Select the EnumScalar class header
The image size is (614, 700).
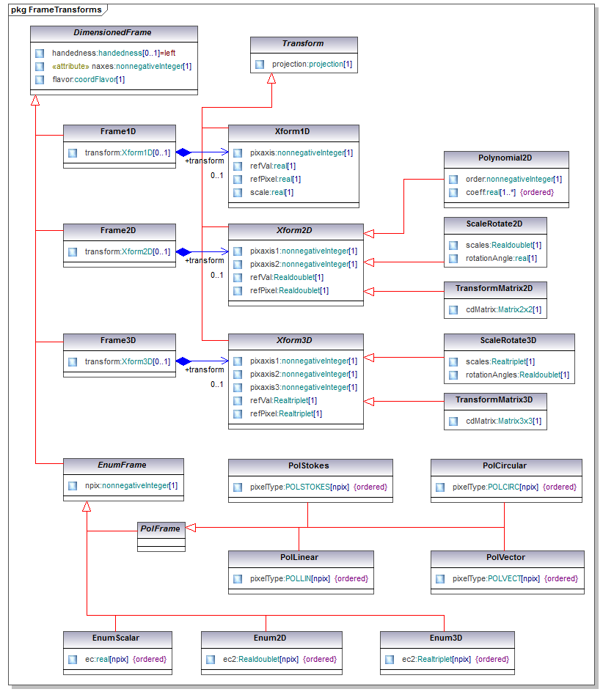[x=118, y=638]
